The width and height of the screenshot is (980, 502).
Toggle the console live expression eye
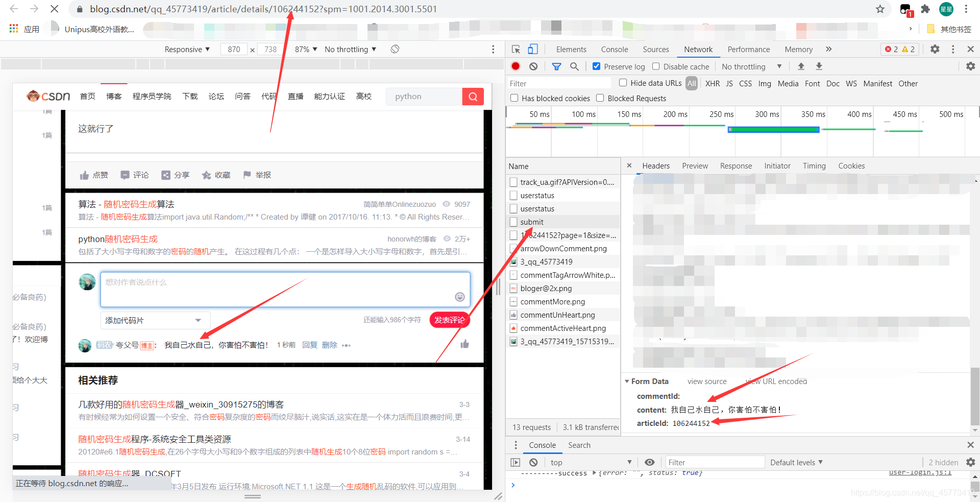pos(649,462)
